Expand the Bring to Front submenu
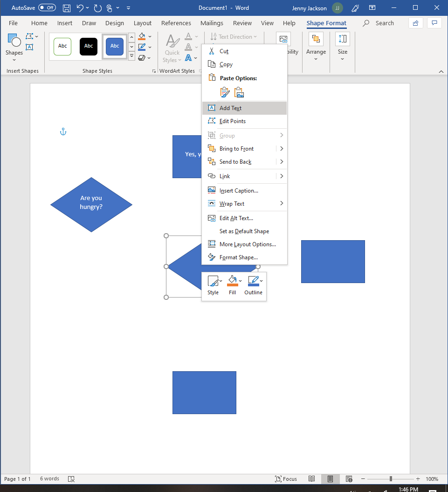Viewport: 448px width, 492px height. tap(282, 149)
